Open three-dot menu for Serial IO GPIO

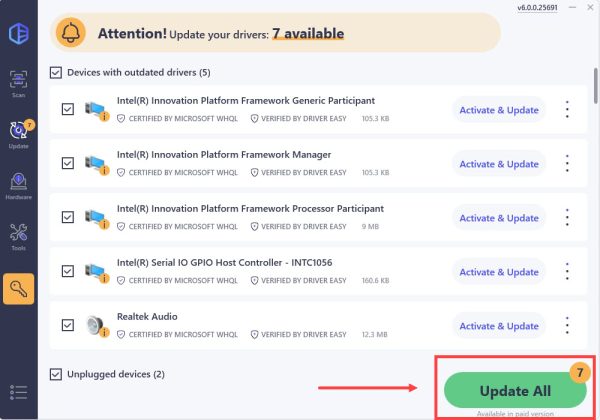568,272
